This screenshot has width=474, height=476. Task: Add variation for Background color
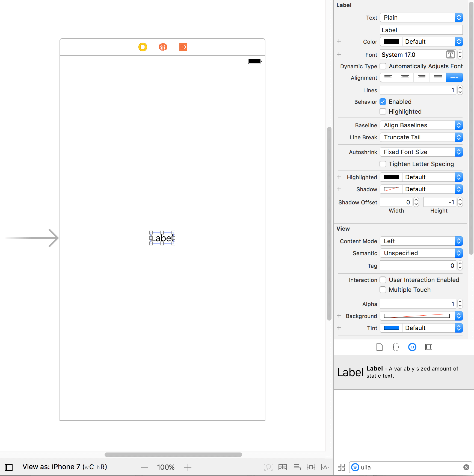pyautogui.click(x=339, y=316)
